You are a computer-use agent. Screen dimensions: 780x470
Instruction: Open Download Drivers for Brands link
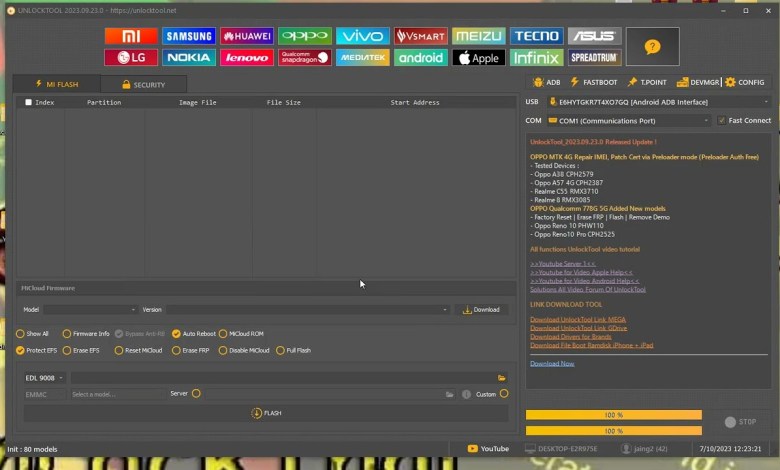point(571,337)
